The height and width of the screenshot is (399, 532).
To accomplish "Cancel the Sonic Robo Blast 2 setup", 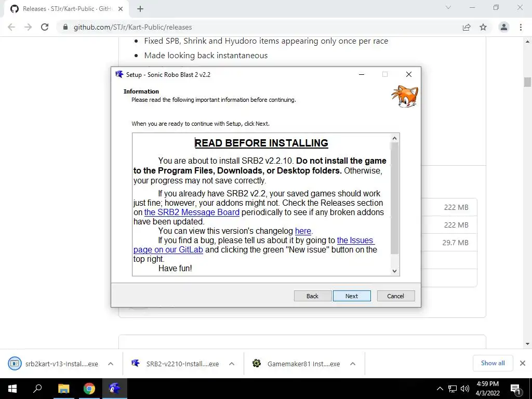I will (x=395, y=296).
